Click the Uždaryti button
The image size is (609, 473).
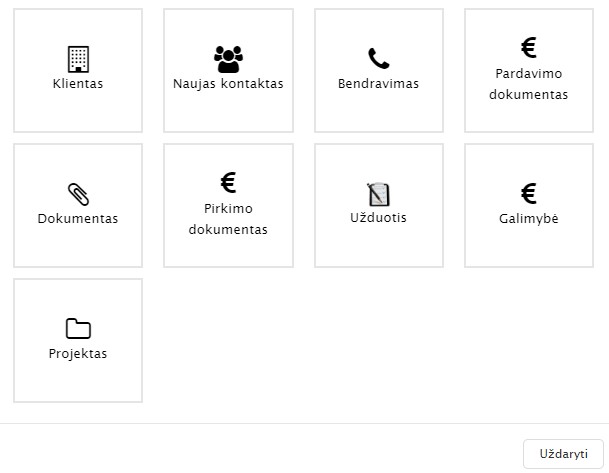click(564, 454)
